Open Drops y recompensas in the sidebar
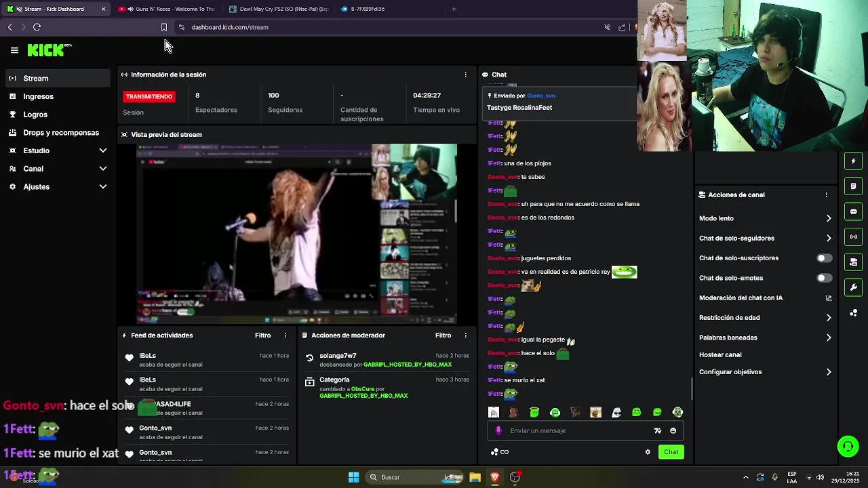The image size is (868, 488). coord(58,133)
